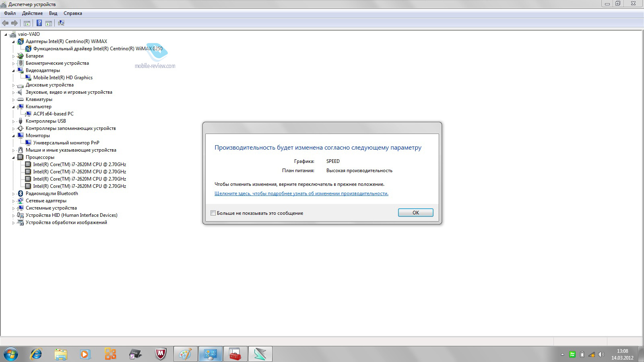The width and height of the screenshot is (644, 362).
Task: Select Устройства HID (Human Interface Devices)
Action: coord(72,215)
